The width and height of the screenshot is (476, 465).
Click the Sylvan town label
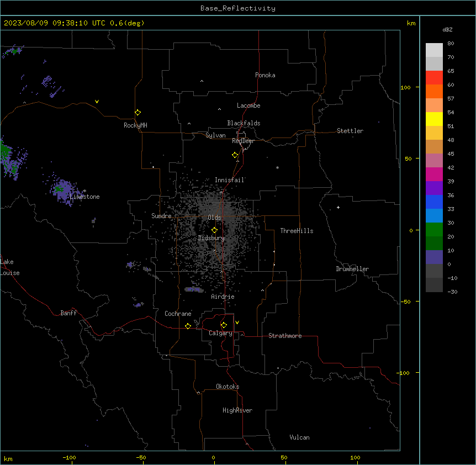pyautogui.click(x=215, y=135)
